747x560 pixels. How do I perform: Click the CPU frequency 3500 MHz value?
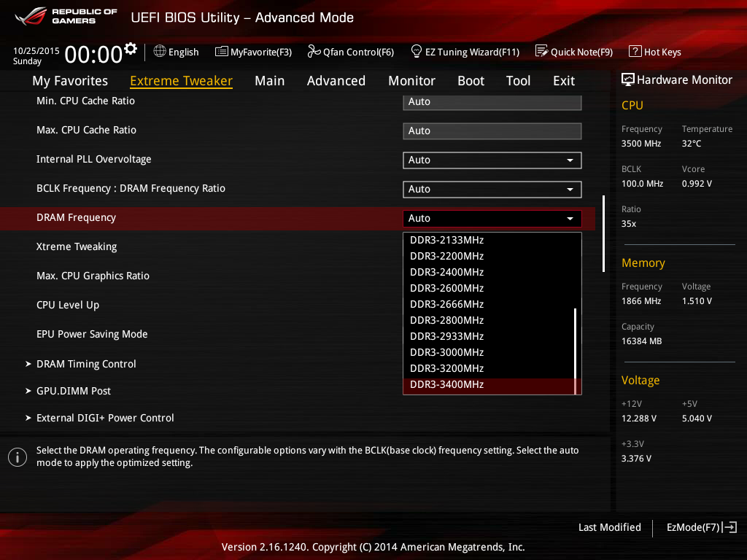point(641,144)
